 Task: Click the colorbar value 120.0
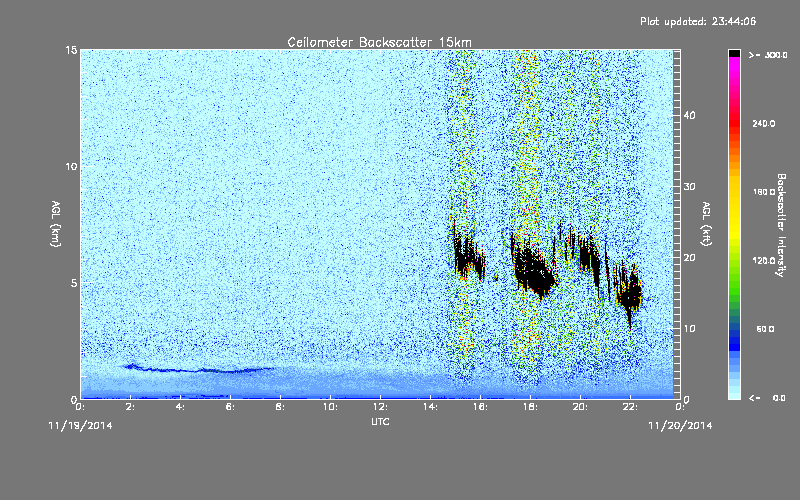(764, 260)
